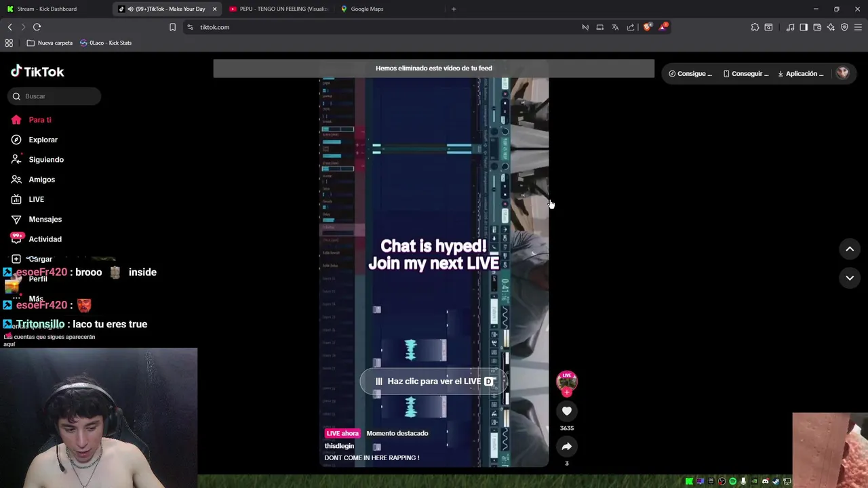
Task: Open Brave Shields lion icon
Action: (648, 27)
